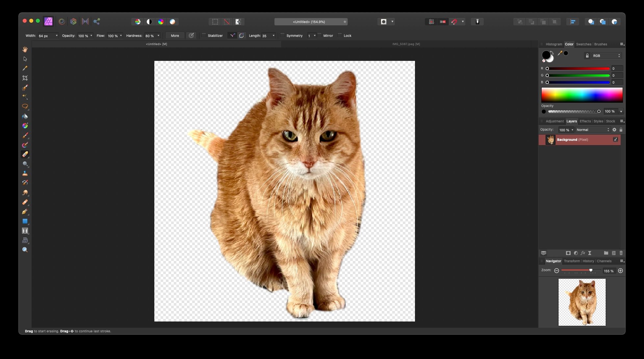Select the Color Picker eyedropper tool in left toolbar

tap(25, 68)
